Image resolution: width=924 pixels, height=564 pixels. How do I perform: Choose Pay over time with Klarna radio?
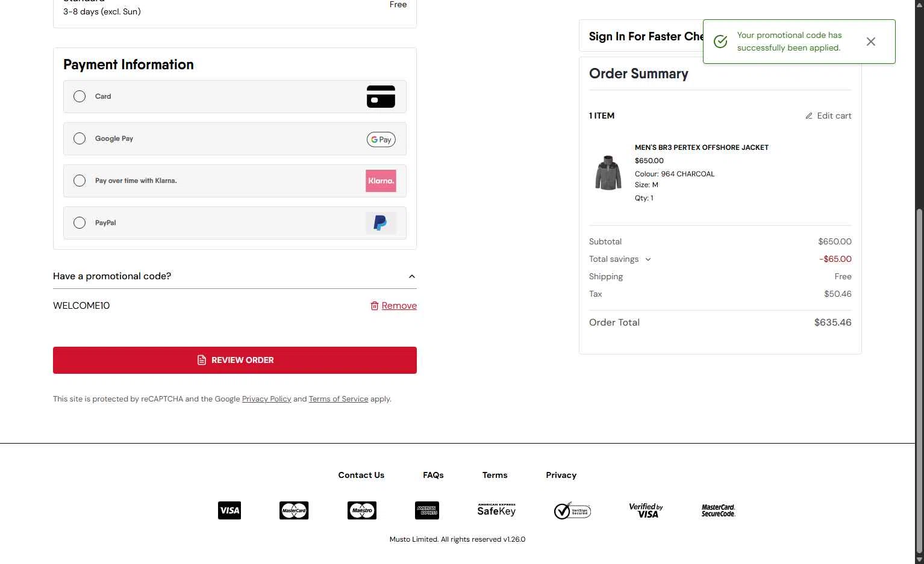[80, 181]
